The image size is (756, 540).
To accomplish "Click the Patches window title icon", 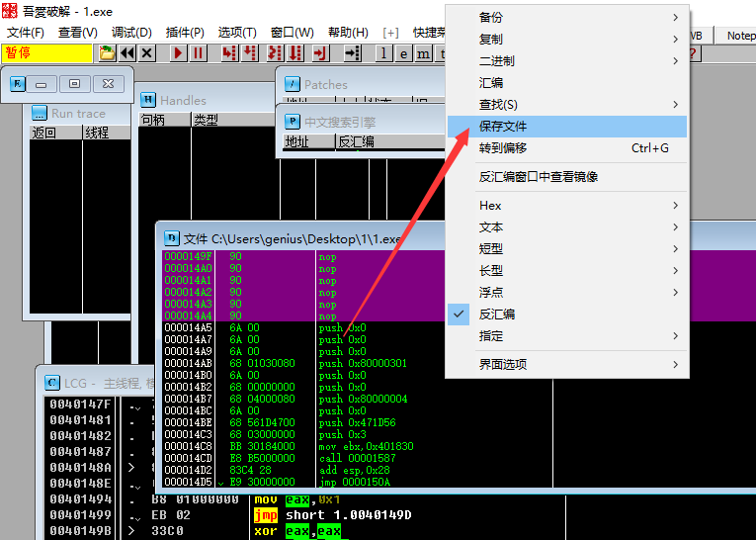I will [293, 84].
